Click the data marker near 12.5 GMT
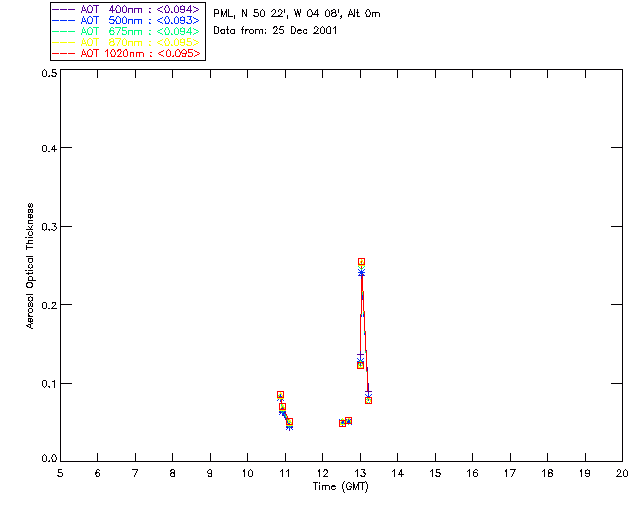The image size is (640, 512). point(342,423)
